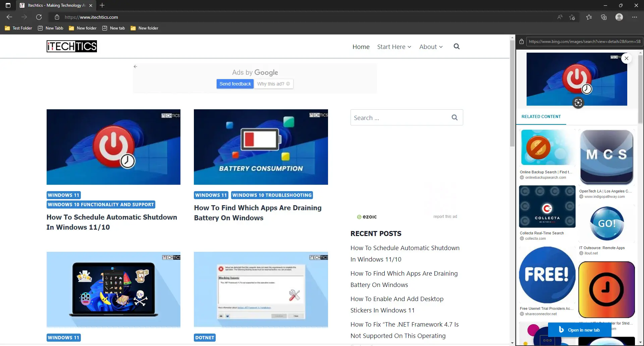
Task: Click the ad back arrow
Action: [136, 66]
